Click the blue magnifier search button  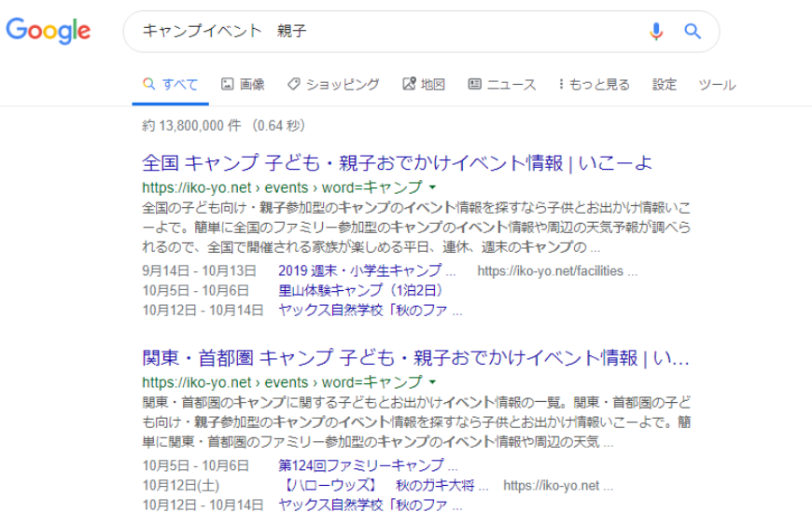(x=693, y=32)
